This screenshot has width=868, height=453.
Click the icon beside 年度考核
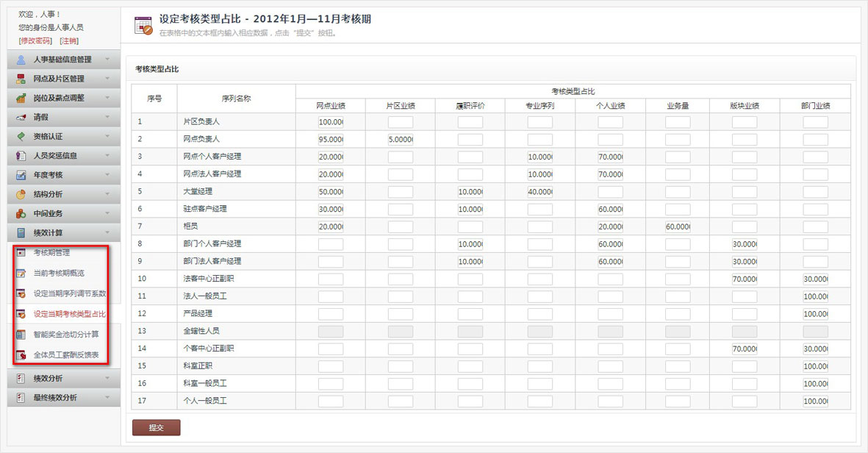(21, 175)
